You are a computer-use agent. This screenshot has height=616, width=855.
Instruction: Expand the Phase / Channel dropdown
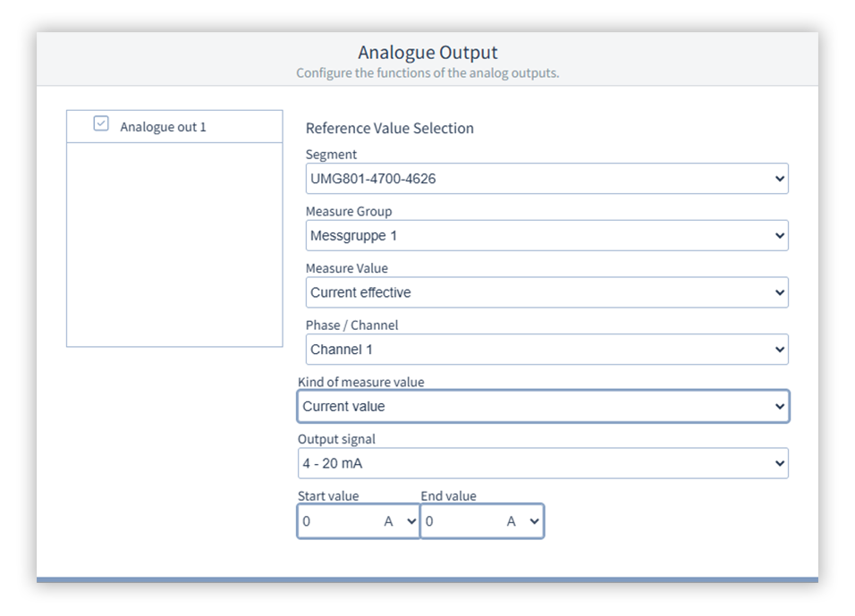tap(546, 350)
